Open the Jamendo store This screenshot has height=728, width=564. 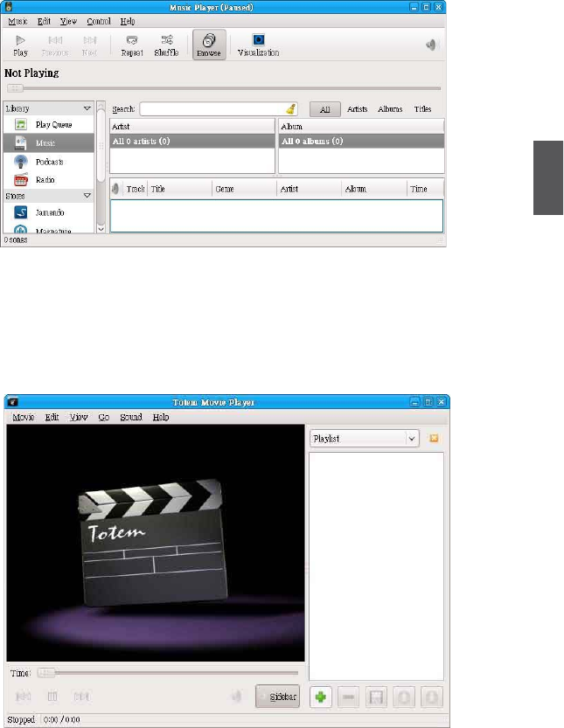click(50, 212)
